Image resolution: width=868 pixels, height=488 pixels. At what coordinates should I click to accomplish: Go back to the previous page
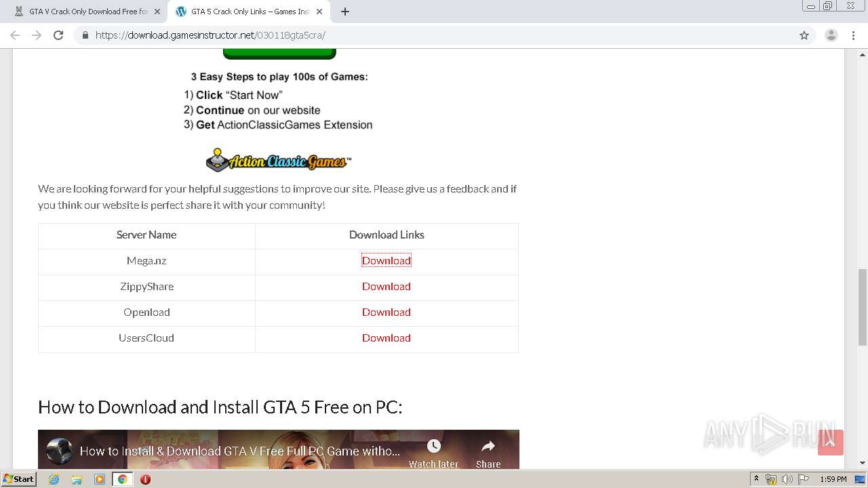click(15, 35)
